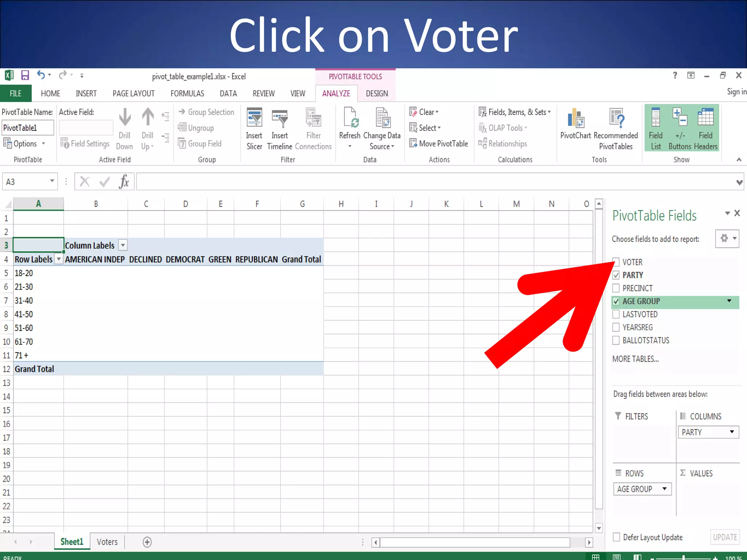This screenshot has height=560, width=747.
Task: Click the new sheet plus icon
Action: [147, 542]
